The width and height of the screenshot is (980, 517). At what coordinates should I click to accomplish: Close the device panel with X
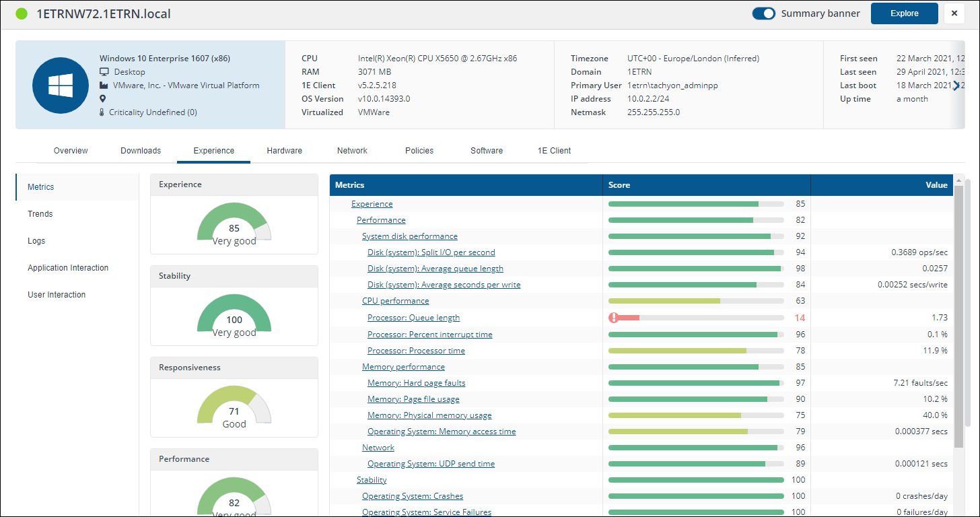coord(954,13)
